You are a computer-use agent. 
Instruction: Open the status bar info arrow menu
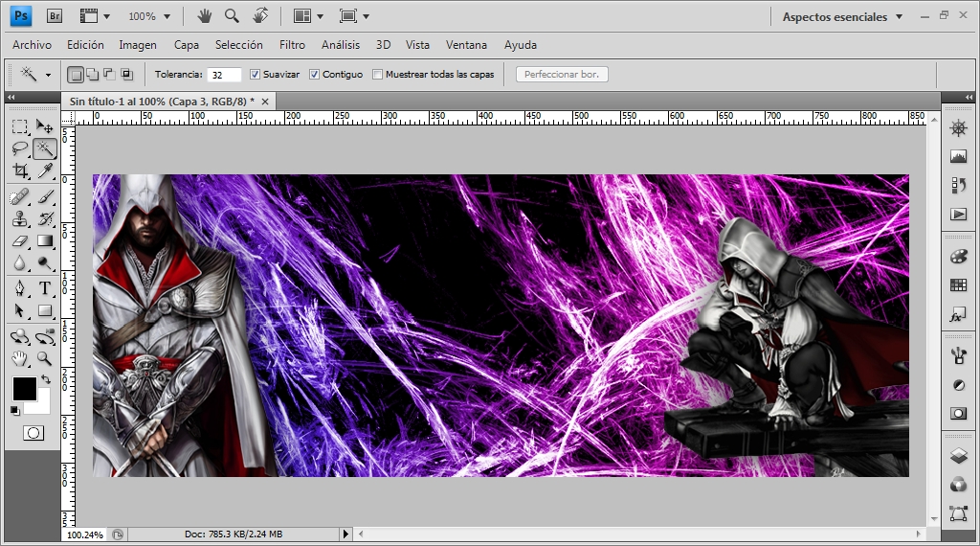[x=345, y=535]
